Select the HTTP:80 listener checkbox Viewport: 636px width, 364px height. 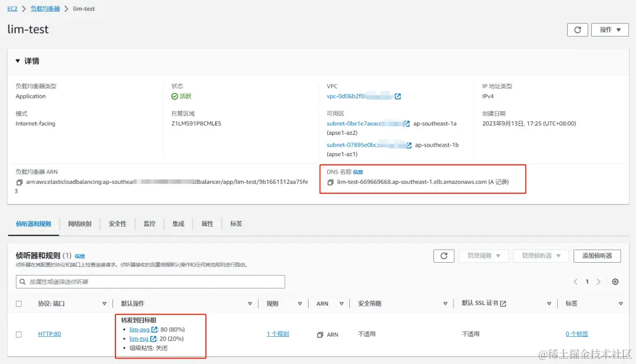click(x=19, y=335)
